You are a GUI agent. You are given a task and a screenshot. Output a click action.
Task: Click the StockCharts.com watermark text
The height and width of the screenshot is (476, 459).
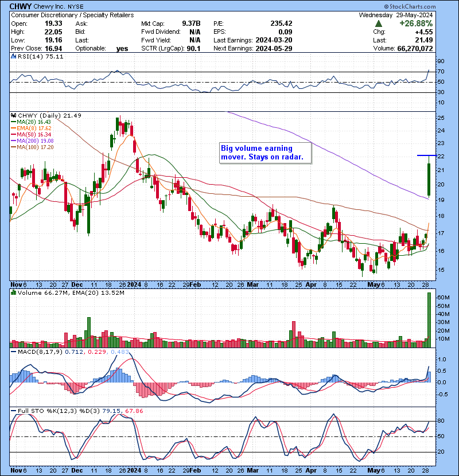[410, 6]
